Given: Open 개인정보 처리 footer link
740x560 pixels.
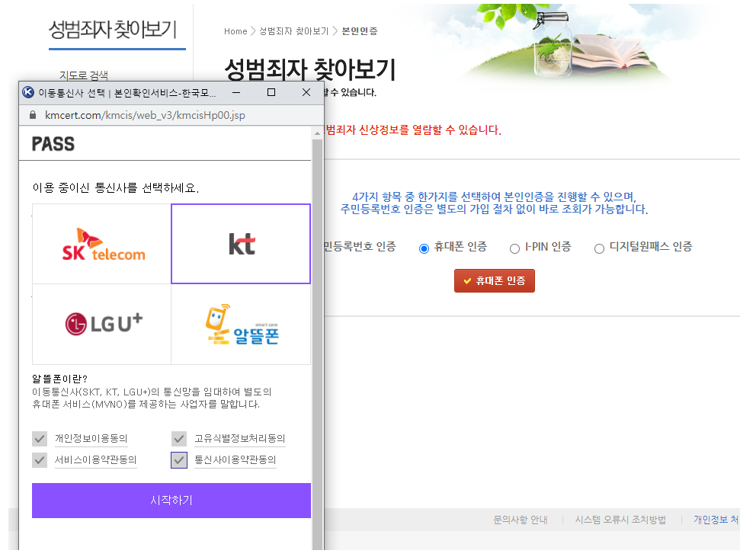Looking at the screenshot, I should point(716,520).
